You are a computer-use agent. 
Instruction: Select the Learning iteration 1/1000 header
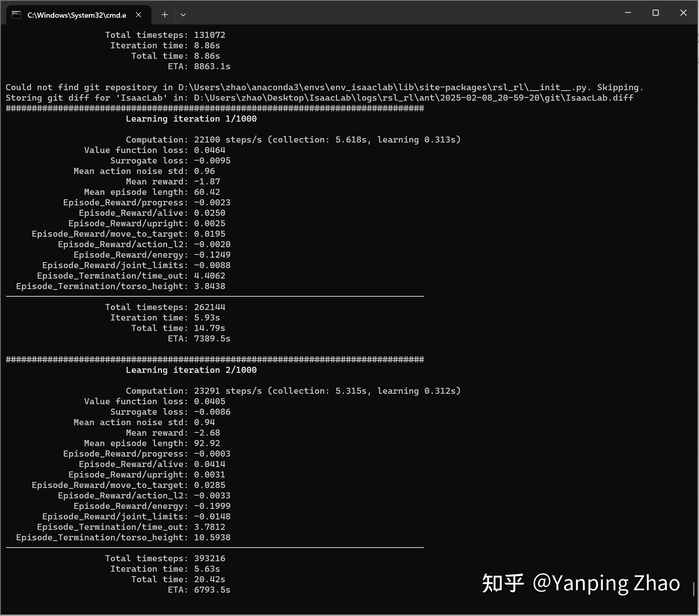pyautogui.click(x=191, y=118)
